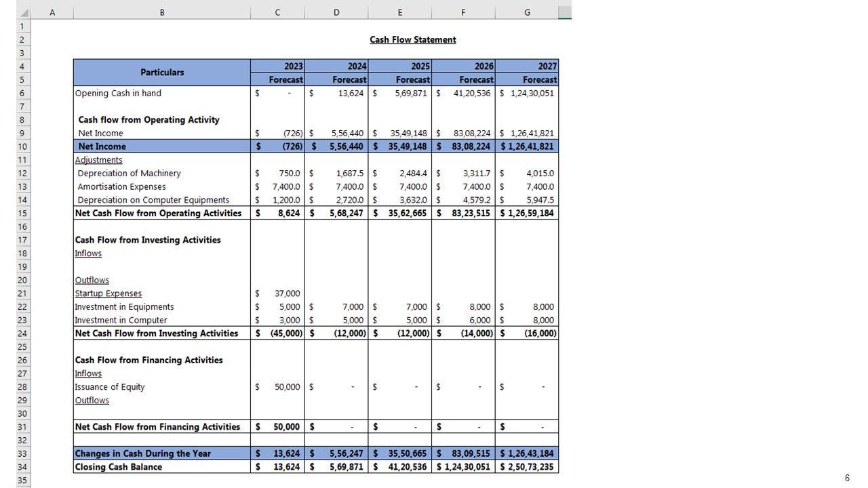
Task: Select the 2027 Closing Cash Balance value
Action: coord(527,467)
